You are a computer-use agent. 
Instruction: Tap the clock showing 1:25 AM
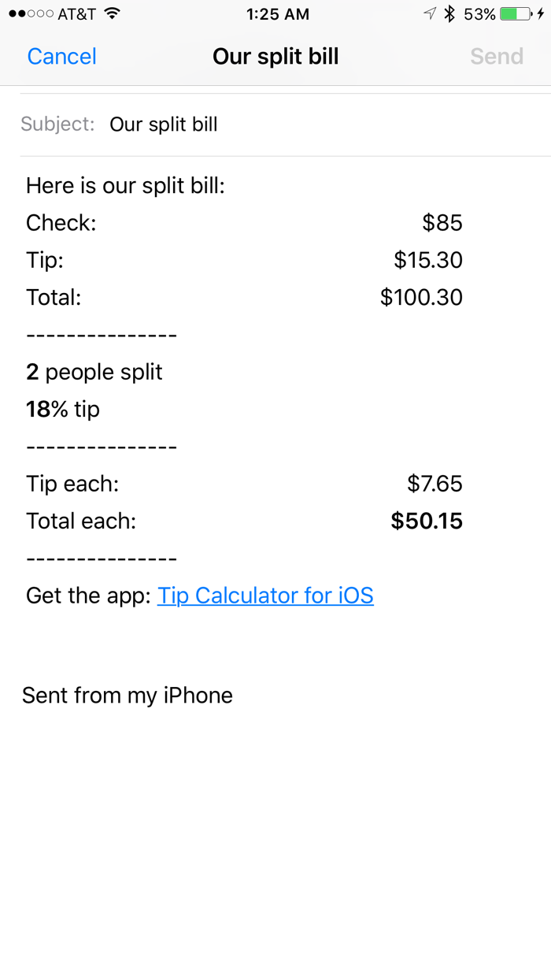275,13
